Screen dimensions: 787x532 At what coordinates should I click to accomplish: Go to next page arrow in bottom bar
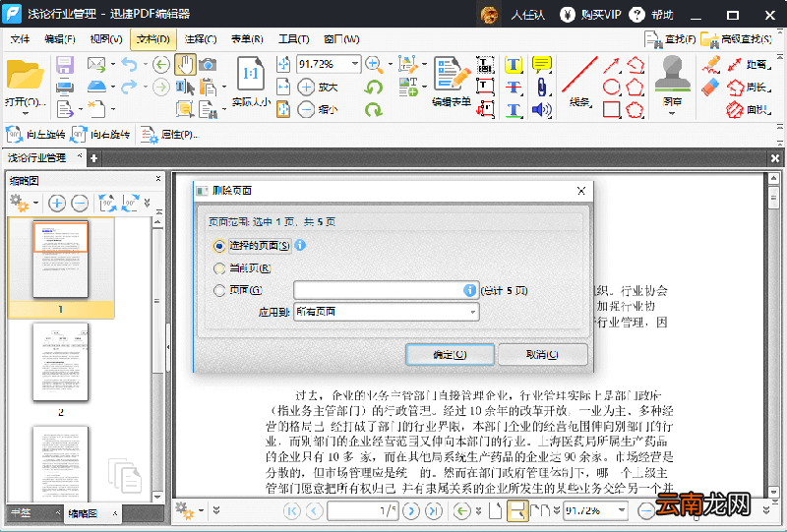[411, 511]
